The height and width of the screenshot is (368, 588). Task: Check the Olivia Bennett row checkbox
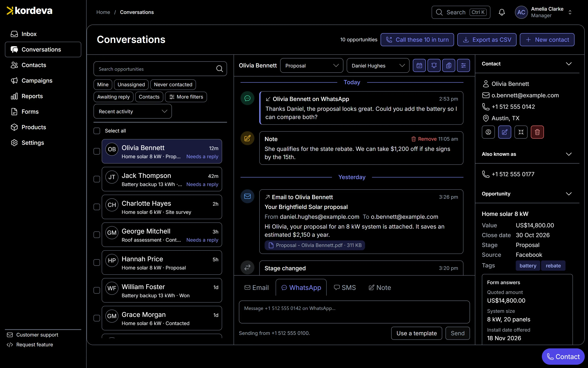97,151
